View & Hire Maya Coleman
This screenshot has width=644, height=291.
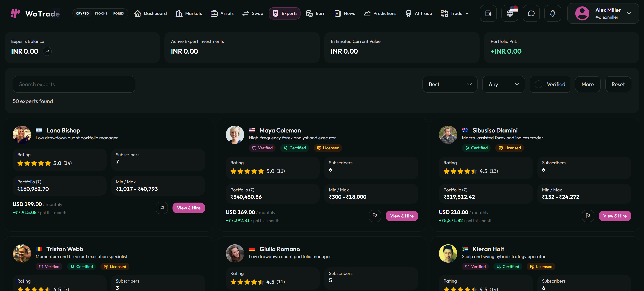402,216
